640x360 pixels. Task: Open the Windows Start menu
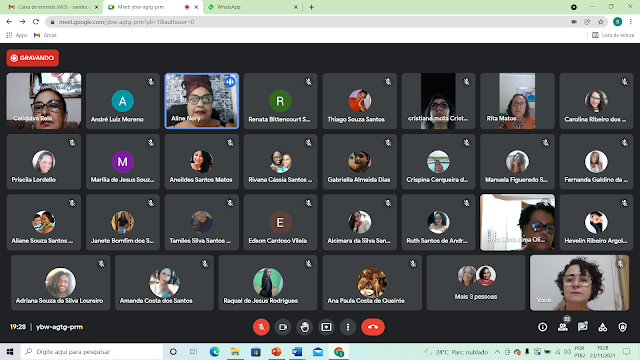click(10, 351)
